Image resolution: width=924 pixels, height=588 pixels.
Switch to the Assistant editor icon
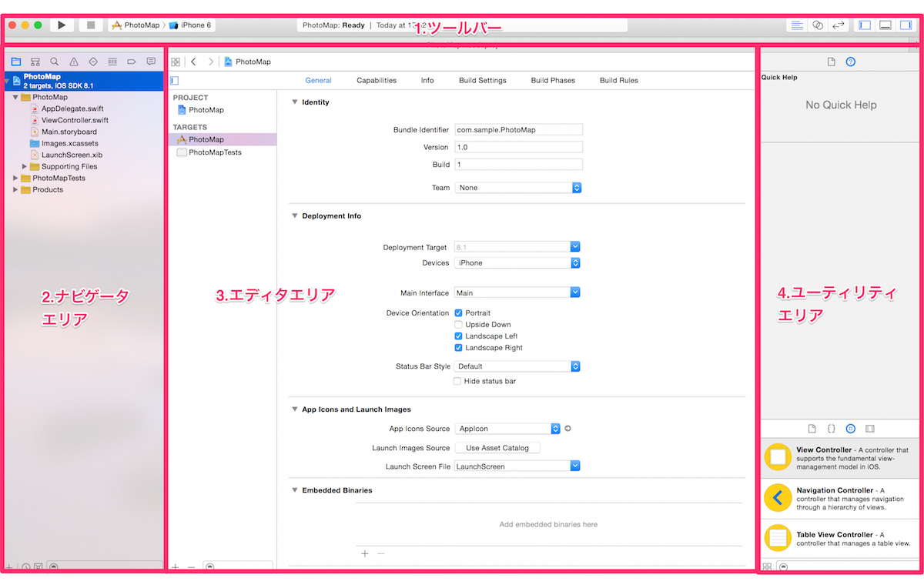point(817,25)
